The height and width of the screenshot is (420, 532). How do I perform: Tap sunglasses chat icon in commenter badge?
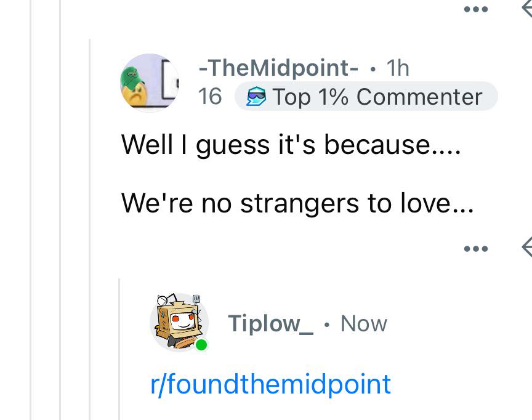pyautogui.click(x=256, y=96)
